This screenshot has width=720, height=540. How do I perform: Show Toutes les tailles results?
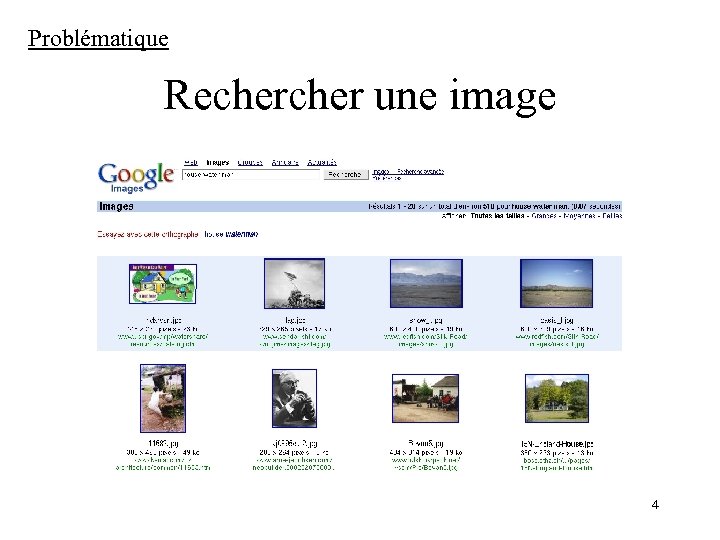click(x=497, y=216)
